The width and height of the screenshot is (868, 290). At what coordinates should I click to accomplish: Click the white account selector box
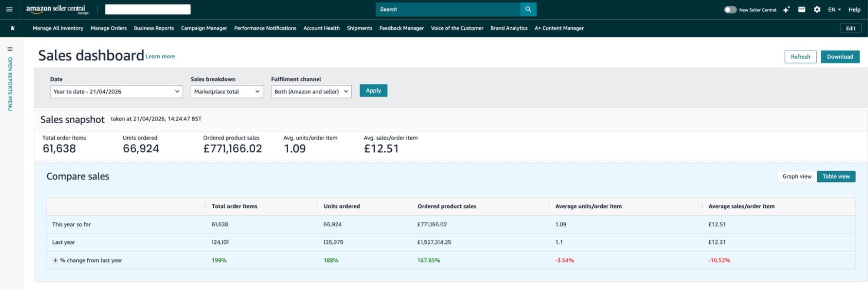coord(148,9)
